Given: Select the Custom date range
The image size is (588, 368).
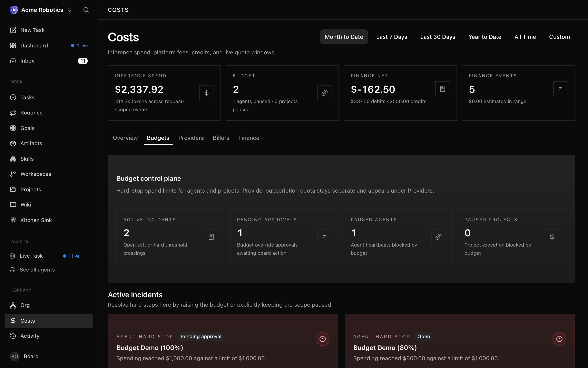Looking at the screenshot, I should click(559, 37).
